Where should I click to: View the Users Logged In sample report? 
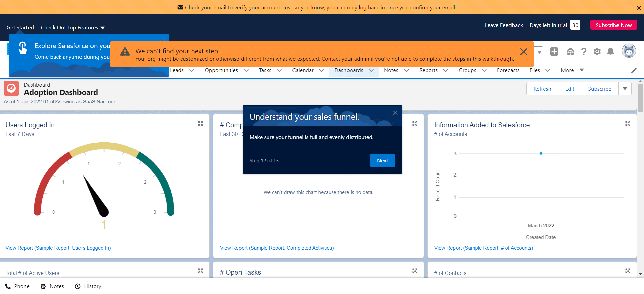[x=58, y=248]
